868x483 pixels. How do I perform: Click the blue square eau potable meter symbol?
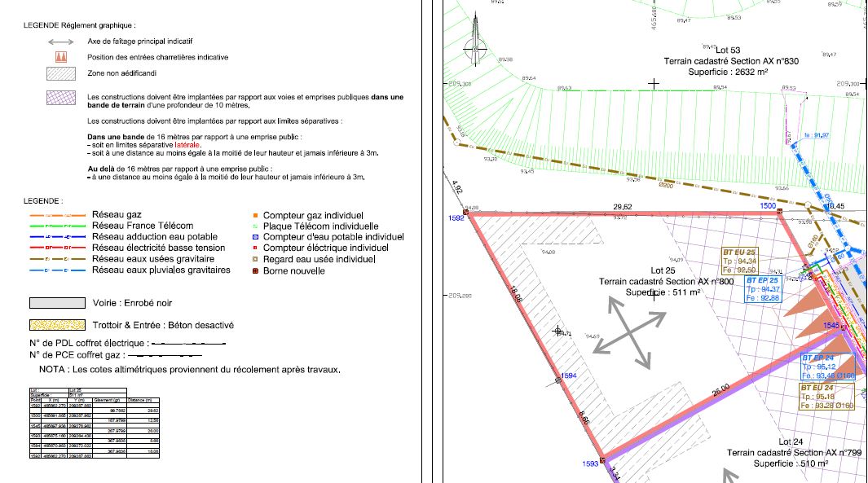(x=255, y=237)
